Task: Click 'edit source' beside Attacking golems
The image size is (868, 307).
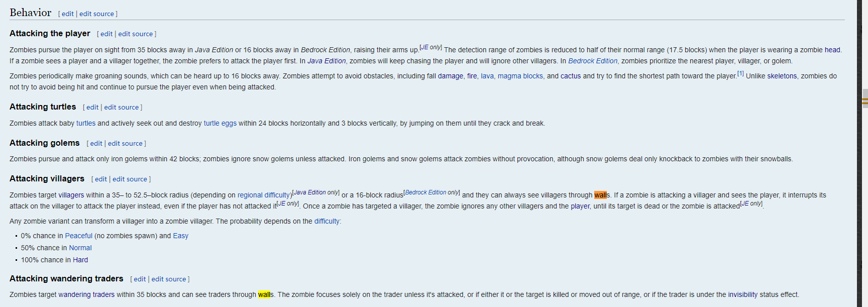Action: click(125, 144)
